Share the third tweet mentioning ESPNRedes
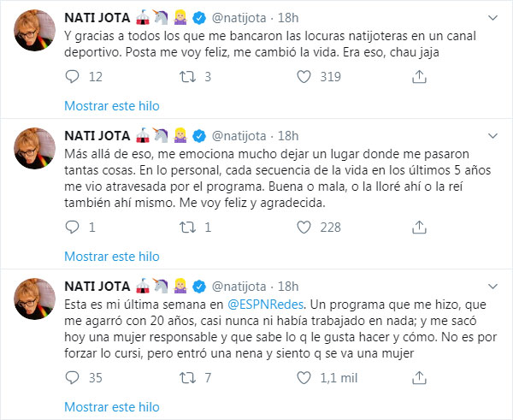Screen dimensions: 513x420 pos(418,378)
